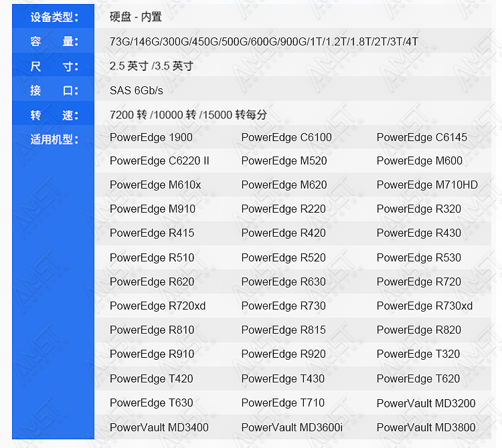Click PowerEdge R730xd cell

(424, 306)
